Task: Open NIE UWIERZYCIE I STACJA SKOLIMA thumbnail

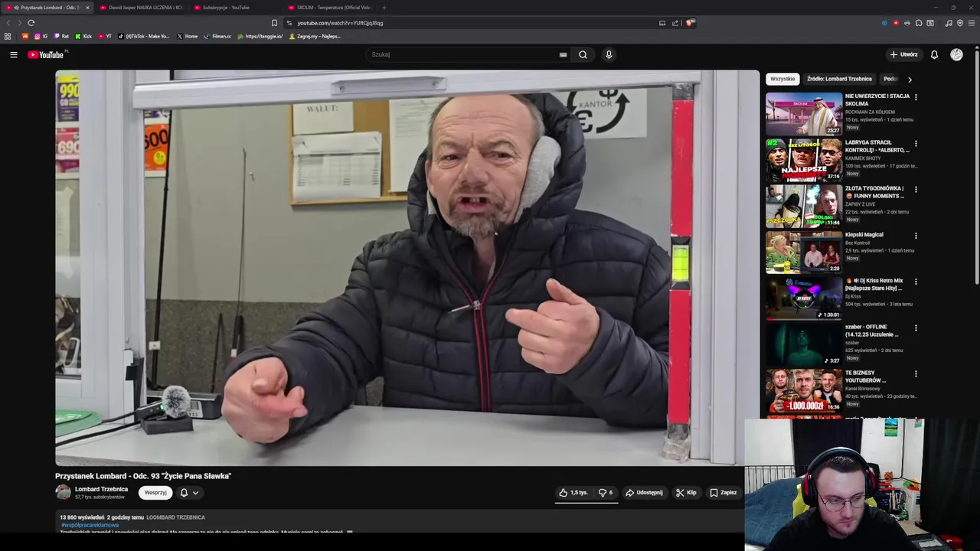Action: tap(804, 114)
